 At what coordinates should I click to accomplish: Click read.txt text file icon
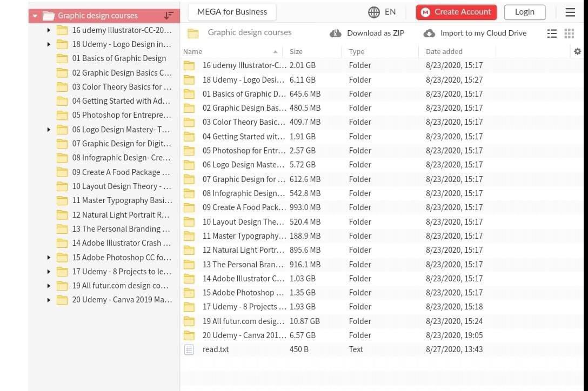[x=189, y=349]
